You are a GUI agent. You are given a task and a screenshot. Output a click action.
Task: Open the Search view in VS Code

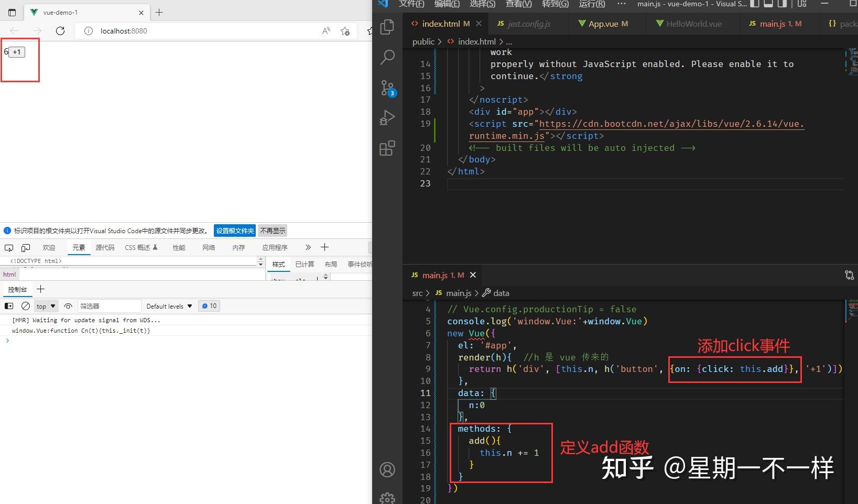pyautogui.click(x=387, y=57)
